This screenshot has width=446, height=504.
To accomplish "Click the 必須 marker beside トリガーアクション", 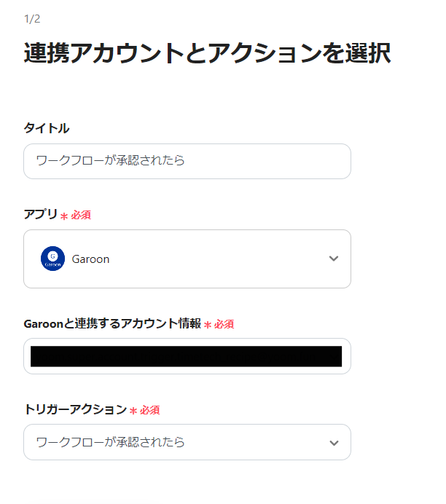I will coord(149,410).
